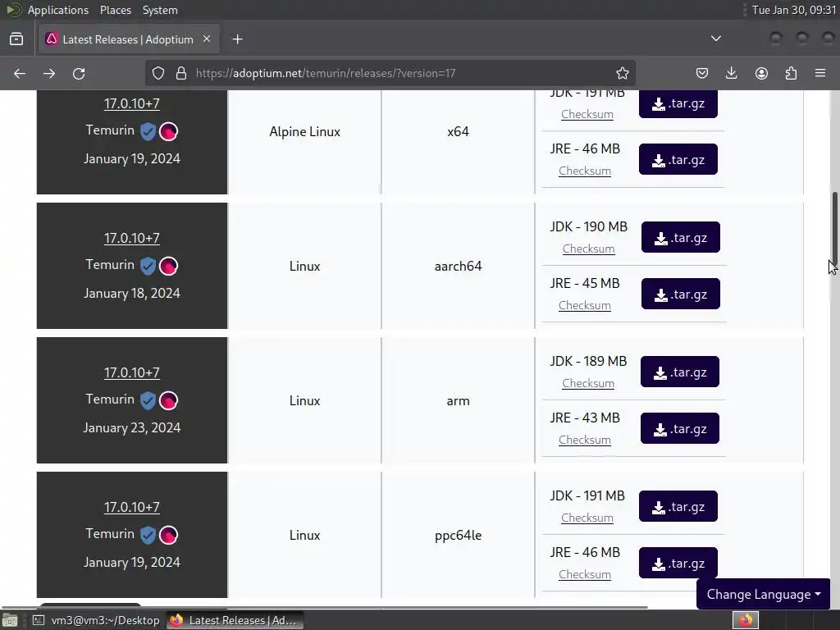
Task: Select the 'ppc64le' architecture cell
Action: (x=458, y=535)
